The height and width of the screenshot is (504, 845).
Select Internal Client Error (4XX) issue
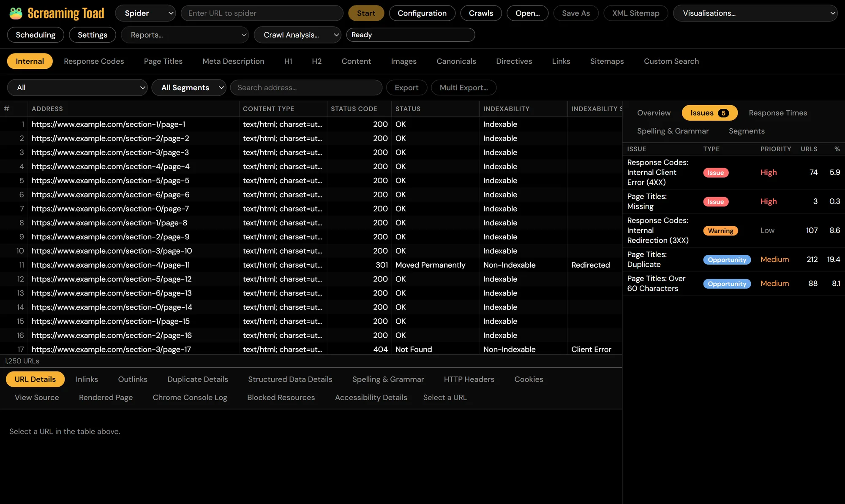(x=733, y=172)
